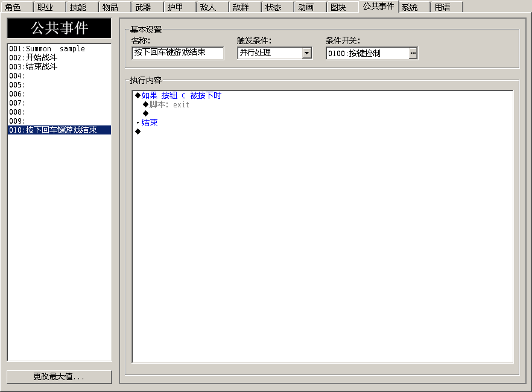Open the 物品 tab
The height and width of the screenshot is (392, 532).
tap(115, 7)
